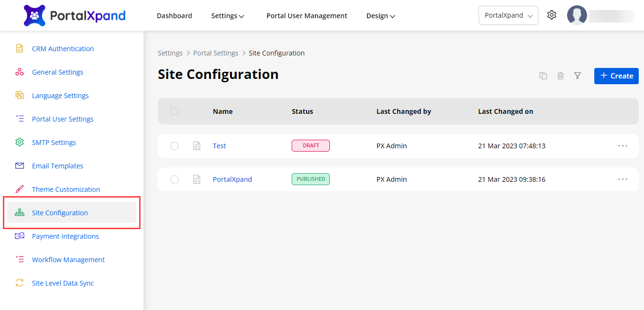Click the Create button
Screen dimensions: 644x310
pyautogui.click(x=616, y=76)
